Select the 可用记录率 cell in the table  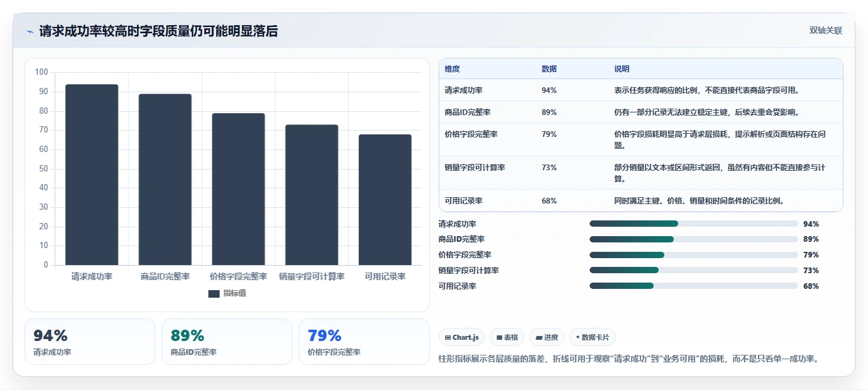464,201
